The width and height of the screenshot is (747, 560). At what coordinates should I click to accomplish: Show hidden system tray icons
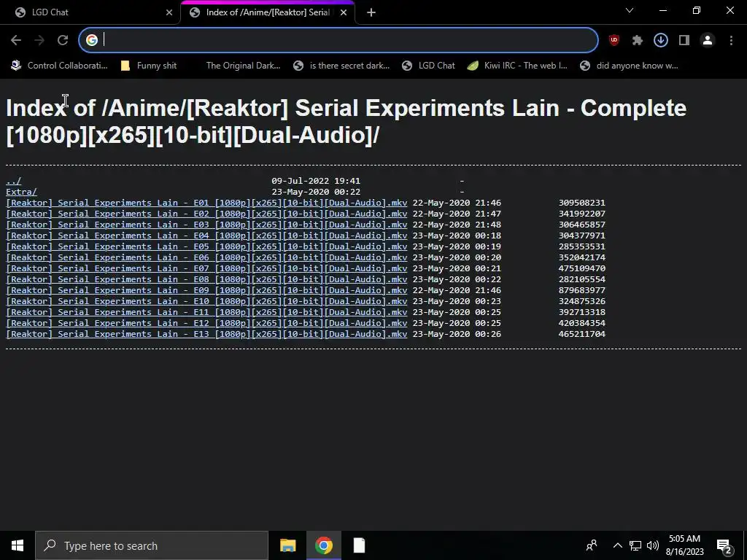617,545
